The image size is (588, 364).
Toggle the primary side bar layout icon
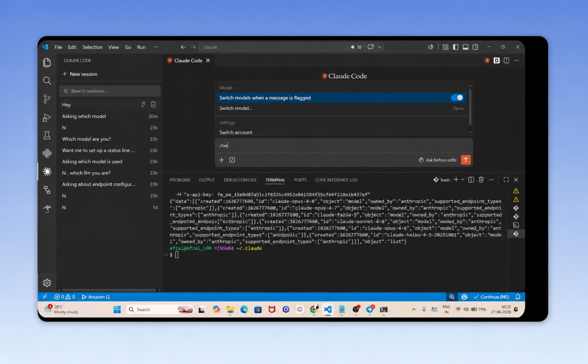pos(456,47)
